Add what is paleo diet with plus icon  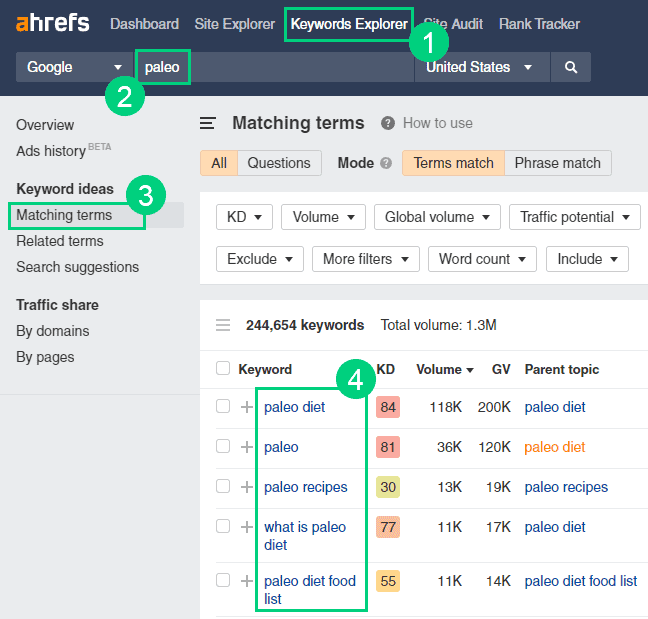click(x=247, y=527)
